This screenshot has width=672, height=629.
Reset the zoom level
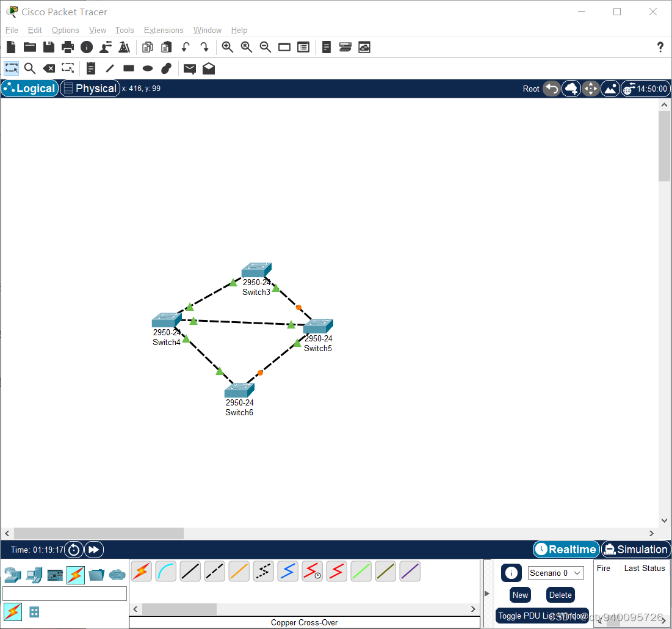pyautogui.click(x=247, y=47)
